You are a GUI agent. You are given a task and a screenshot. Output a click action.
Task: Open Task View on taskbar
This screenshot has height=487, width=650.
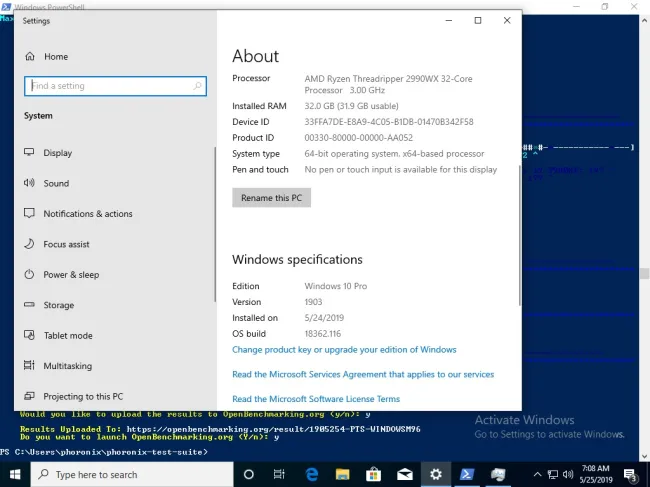tap(279, 474)
